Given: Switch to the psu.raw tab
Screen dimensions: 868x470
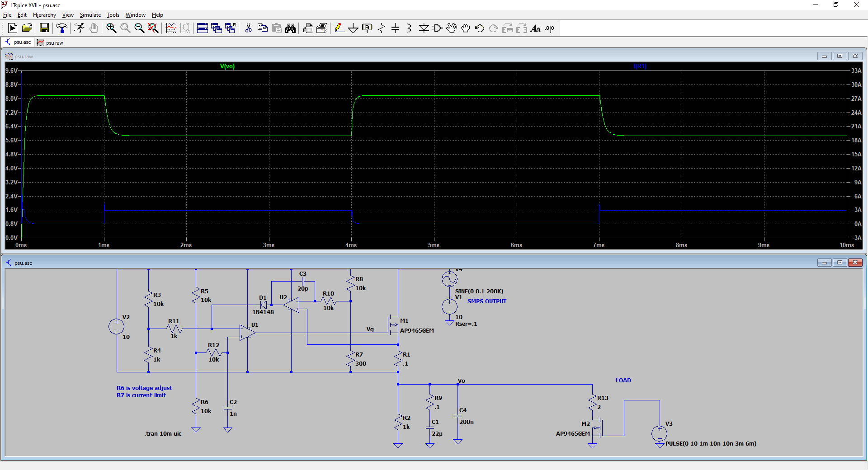Looking at the screenshot, I should 50,42.
